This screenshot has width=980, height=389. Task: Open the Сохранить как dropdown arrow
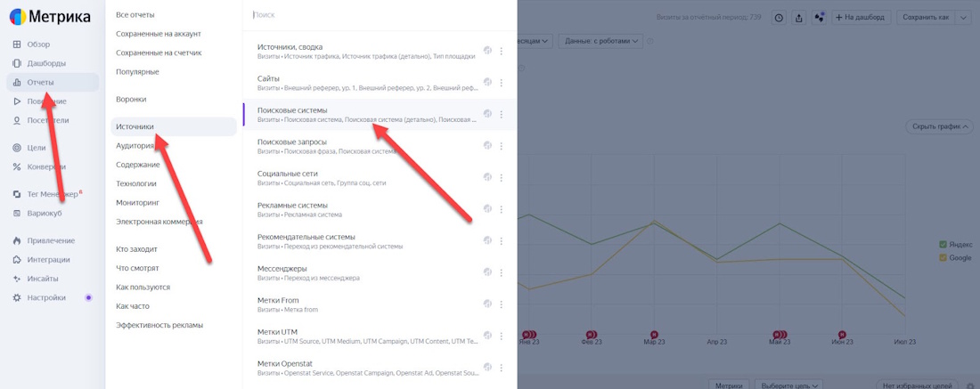963,18
